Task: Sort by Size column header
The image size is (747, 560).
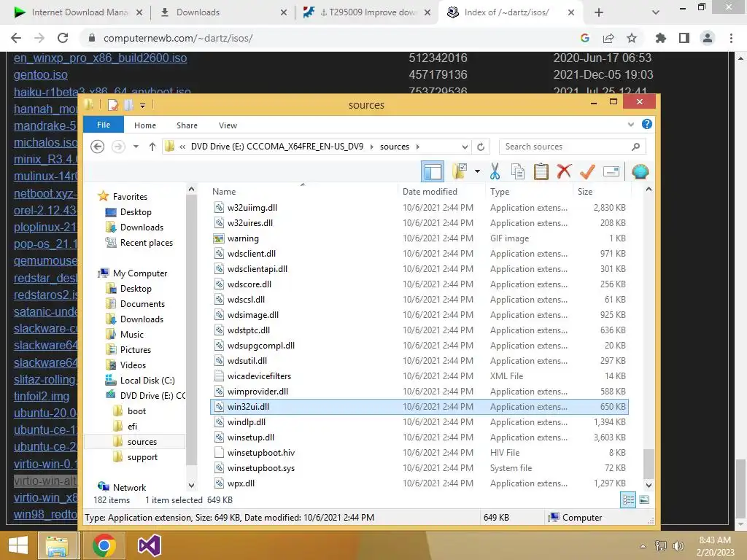Action: pos(585,192)
